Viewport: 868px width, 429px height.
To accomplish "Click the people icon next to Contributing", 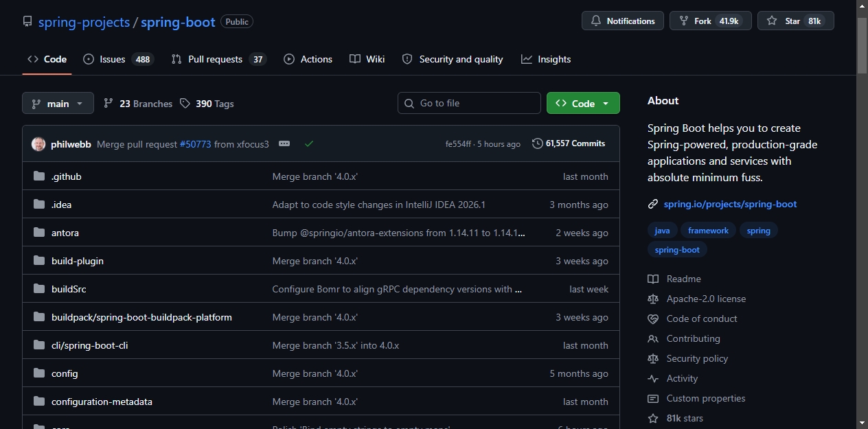I will pyautogui.click(x=653, y=338).
